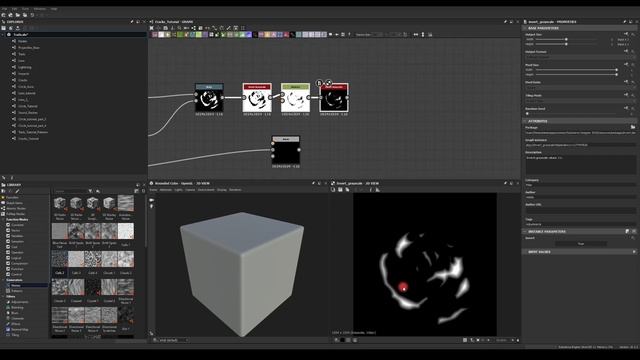Click the Package folder icon in Attributes
This screenshot has width=640, height=360.
tap(633, 127)
